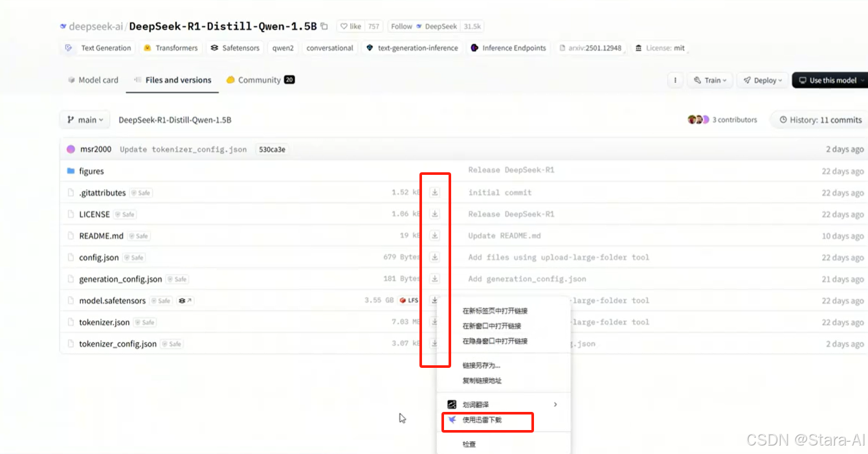This screenshot has width=868, height=454.
Task: Open the three-dot more options menu
Action: pyautogui.click(x=675, y=80)
